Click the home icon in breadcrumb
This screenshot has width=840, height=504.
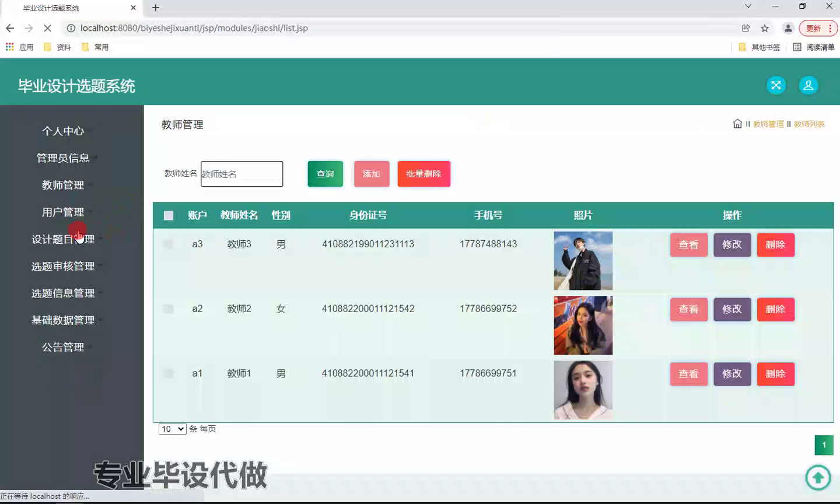[x=737, y=124]
